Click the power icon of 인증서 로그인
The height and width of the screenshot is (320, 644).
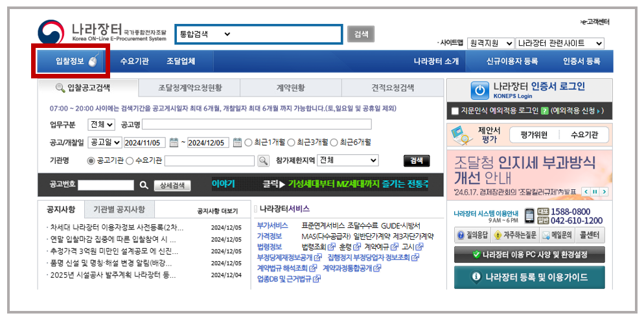pos(479,90)
